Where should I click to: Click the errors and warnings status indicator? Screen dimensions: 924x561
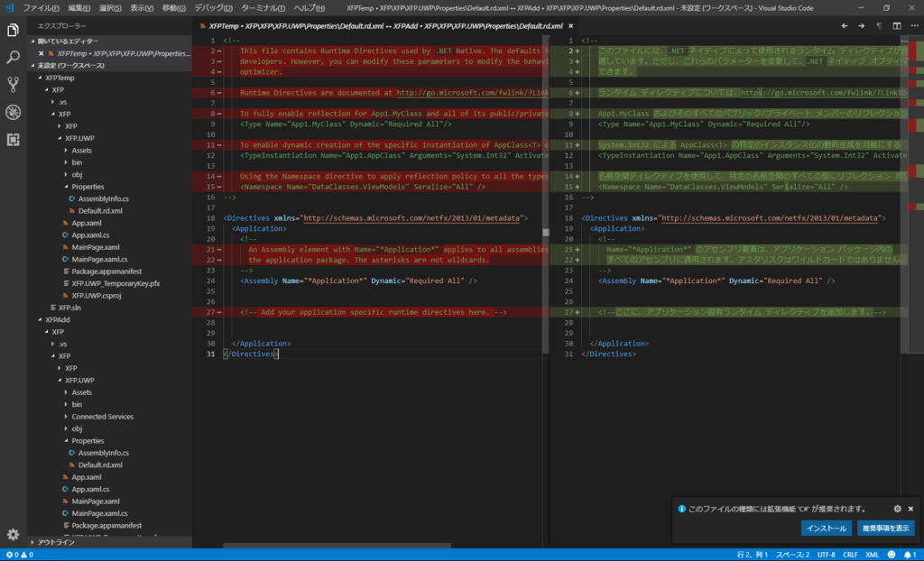[x=20, y=555]
